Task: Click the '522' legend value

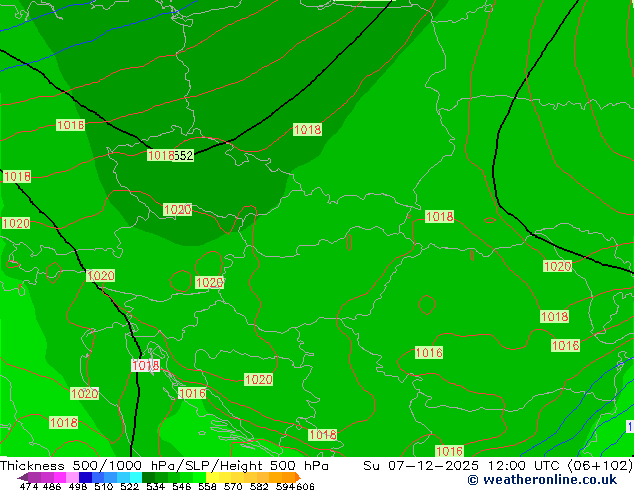Action: [x=129, y=486]
